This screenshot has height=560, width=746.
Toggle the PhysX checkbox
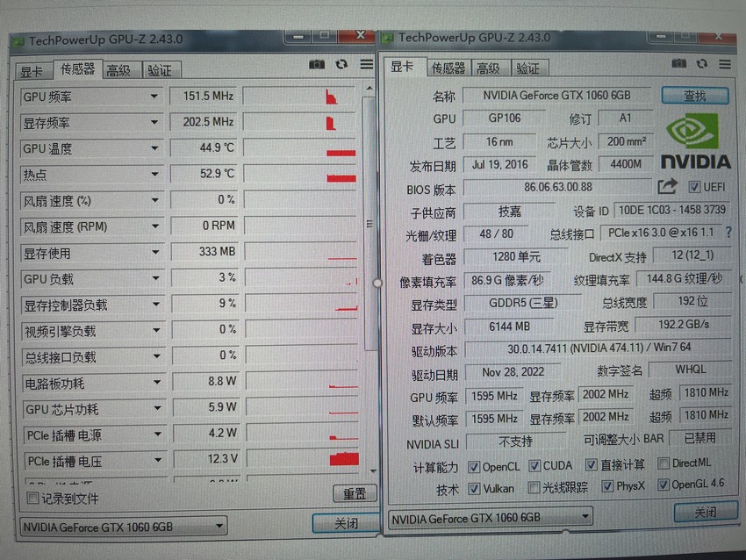click(x=607, y=485)
